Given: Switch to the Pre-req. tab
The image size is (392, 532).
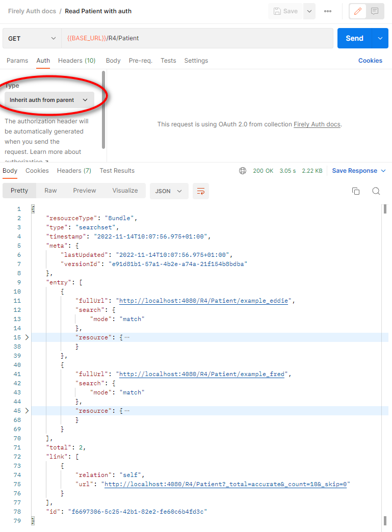Looking at the screenshot, I should (x=141, y=61).
